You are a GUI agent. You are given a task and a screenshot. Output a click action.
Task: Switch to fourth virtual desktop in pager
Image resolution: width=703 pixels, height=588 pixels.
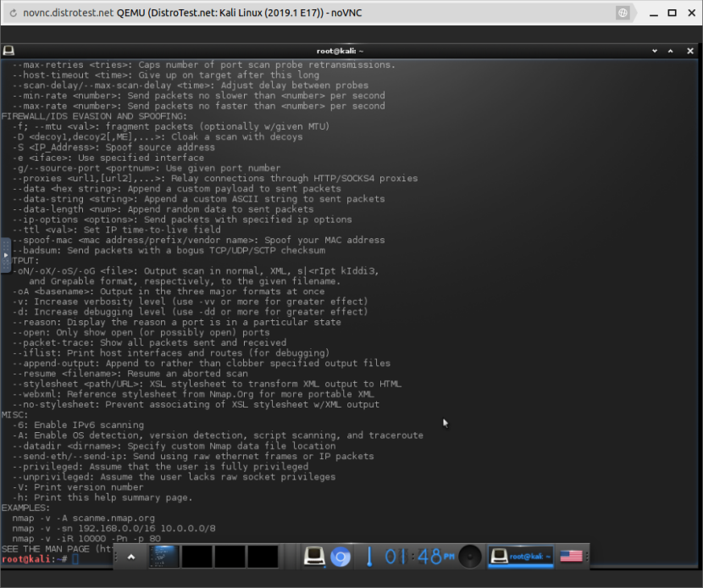[x=263, y=557]
